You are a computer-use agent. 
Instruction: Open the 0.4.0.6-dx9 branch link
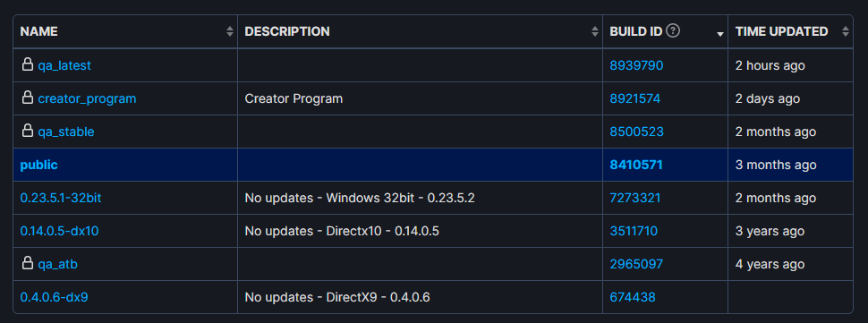pyautogui.click(x=54, y=298)
